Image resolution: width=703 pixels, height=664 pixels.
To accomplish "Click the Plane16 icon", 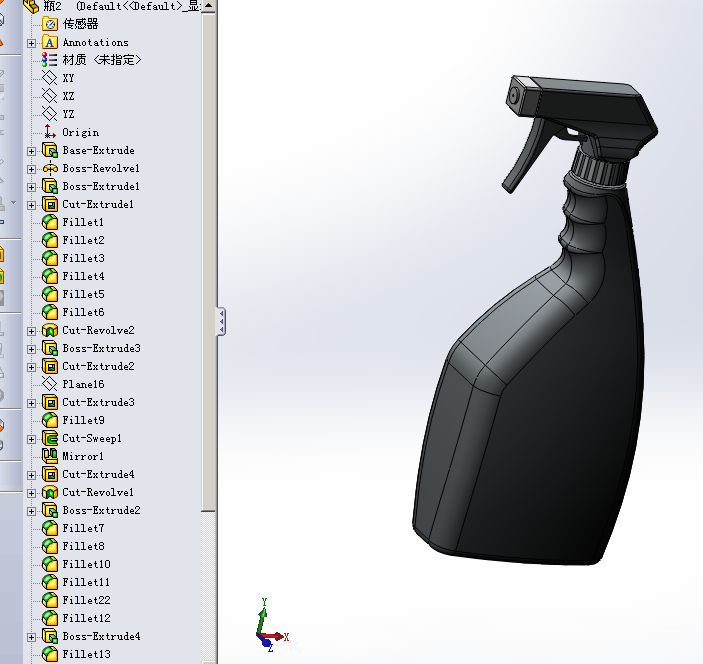I will point(50,384).
